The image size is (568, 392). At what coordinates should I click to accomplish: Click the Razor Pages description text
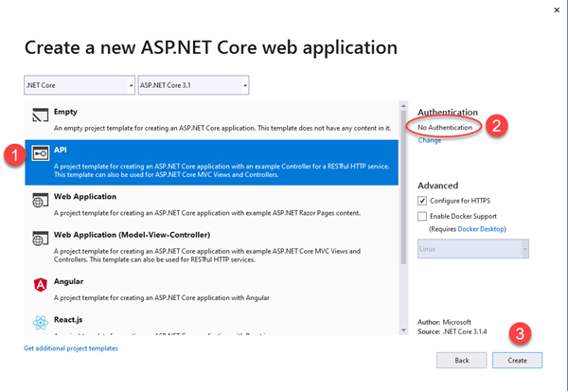pyautogui.click(x=207, y=213)
